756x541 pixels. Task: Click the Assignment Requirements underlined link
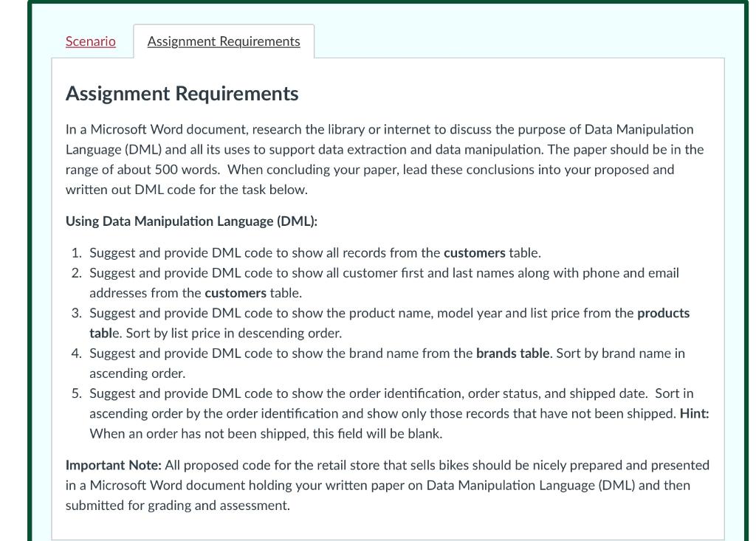pos(224,41)
